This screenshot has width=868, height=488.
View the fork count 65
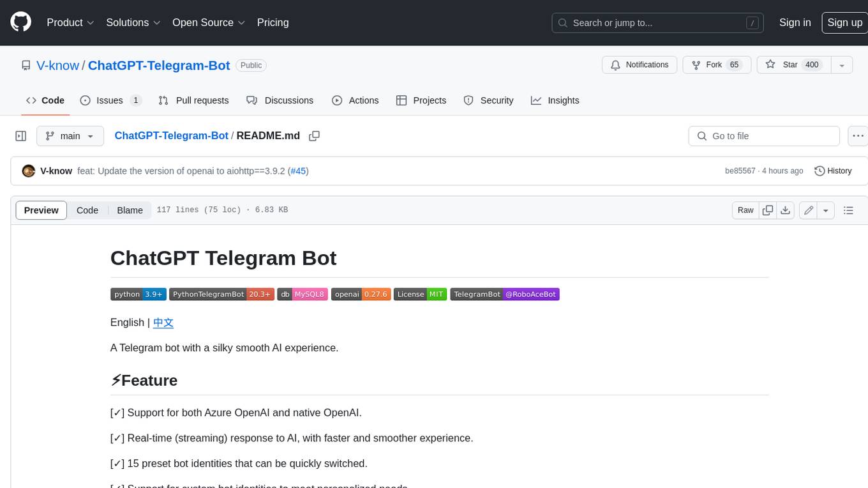735,65
